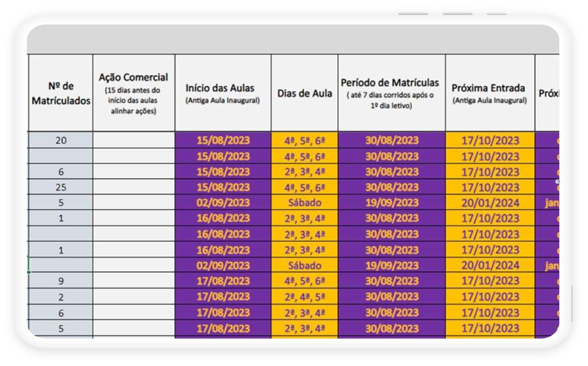Click 17/08/2023 in the 2-enrolled row
The image size is (588, 366).
[223, 296]
